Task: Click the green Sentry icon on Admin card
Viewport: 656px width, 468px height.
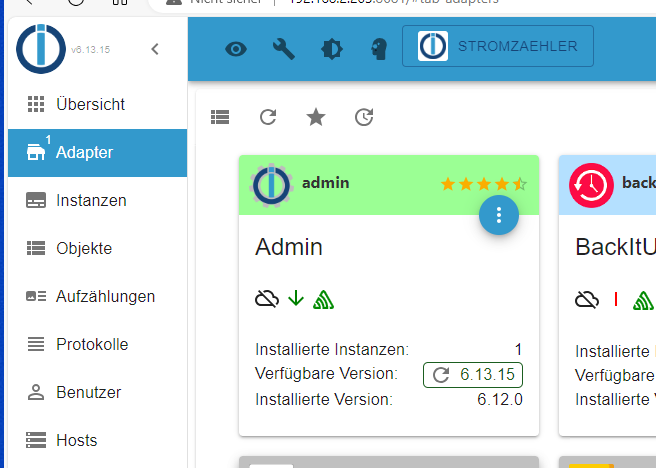Action: (x=323, y=299)
